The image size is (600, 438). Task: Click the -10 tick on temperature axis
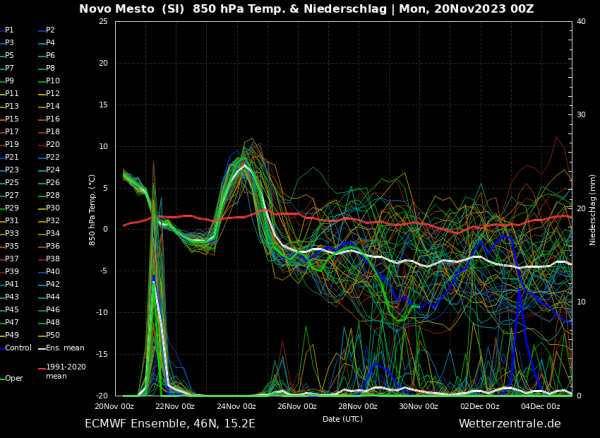(102, 313)
